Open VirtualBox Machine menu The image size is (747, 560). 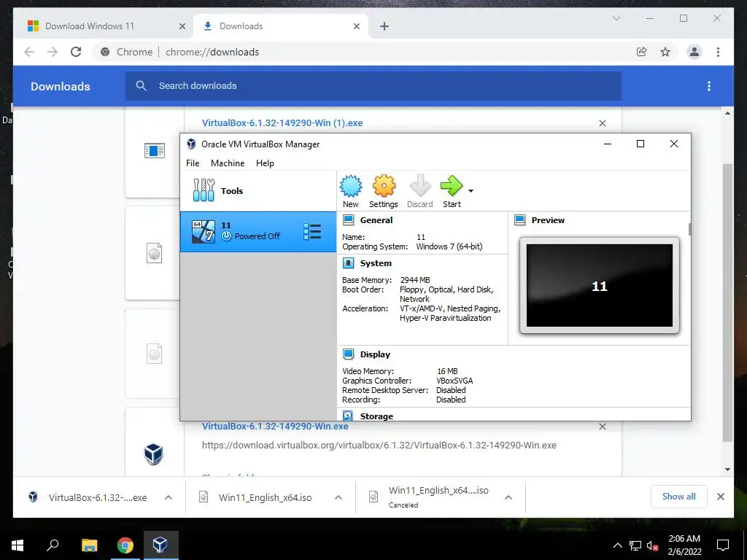(228, 163)
